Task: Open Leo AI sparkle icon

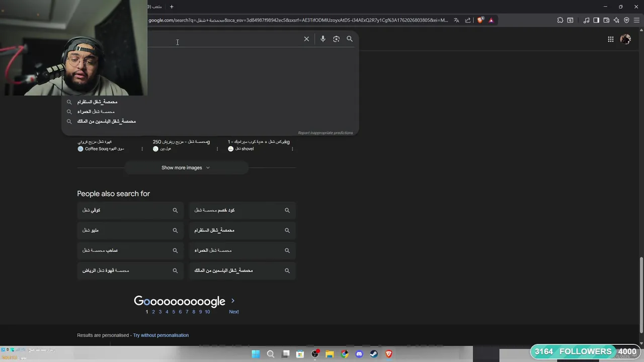Action: [616, 20]
